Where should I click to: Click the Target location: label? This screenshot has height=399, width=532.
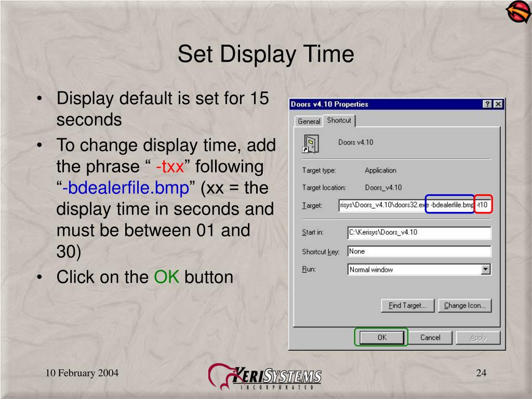pos(324,187)
